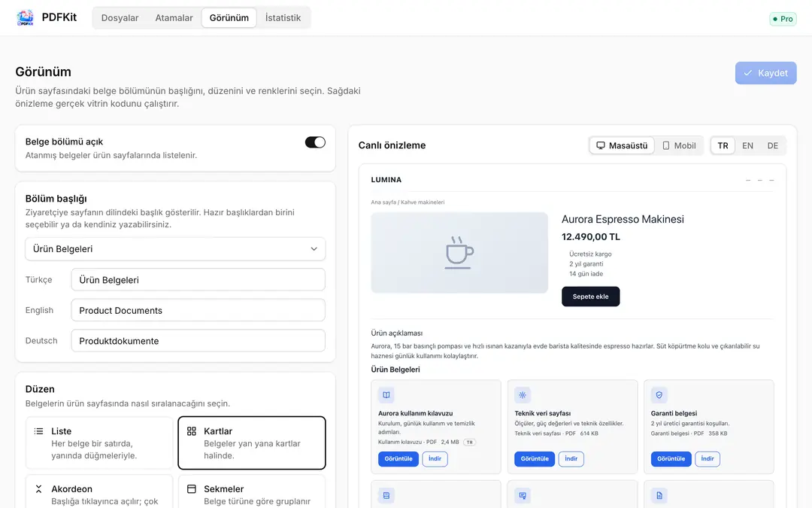This screenshot has height=508, width=812.
Task: Click İndir on Teknik veri sayfası card
Action: tap(571, 459)
